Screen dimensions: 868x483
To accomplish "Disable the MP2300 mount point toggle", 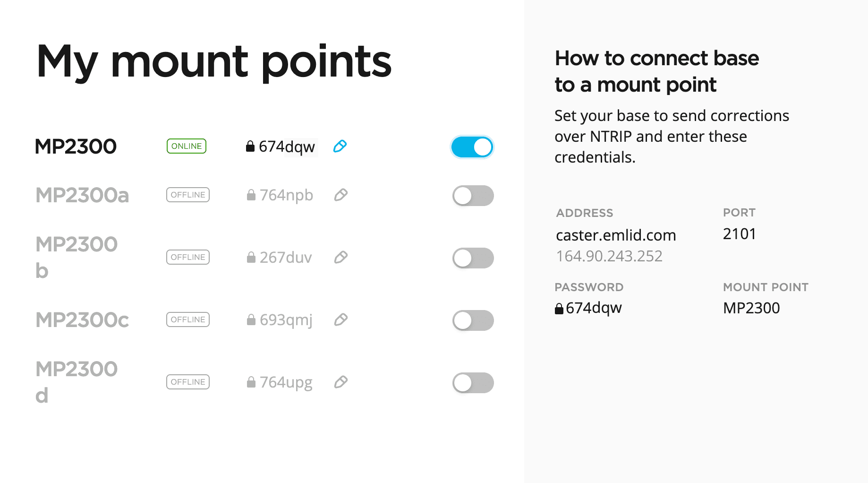I will [472, 147].
